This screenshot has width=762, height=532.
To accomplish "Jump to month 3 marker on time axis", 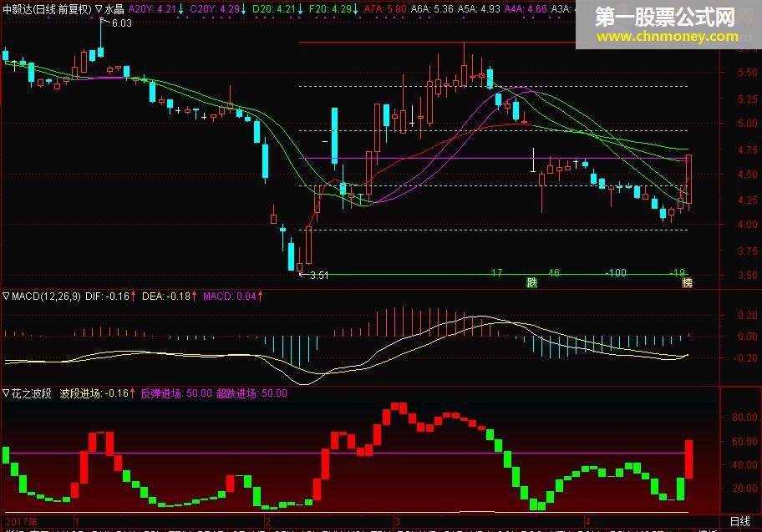I will 397,522.
